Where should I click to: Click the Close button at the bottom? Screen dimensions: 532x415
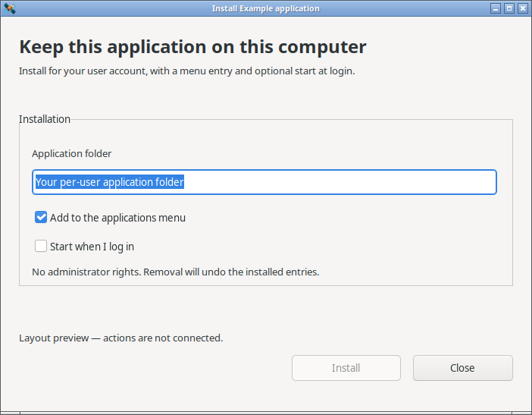(x=463, y=368)
